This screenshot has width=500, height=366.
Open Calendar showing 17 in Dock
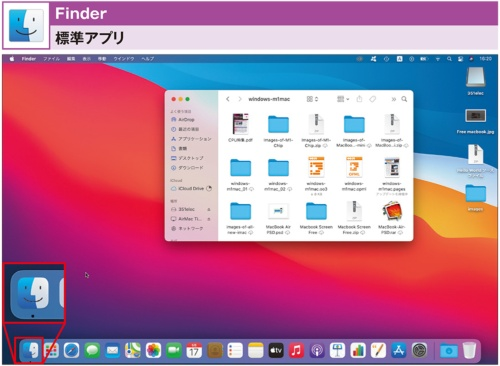(x=194, y=350)
